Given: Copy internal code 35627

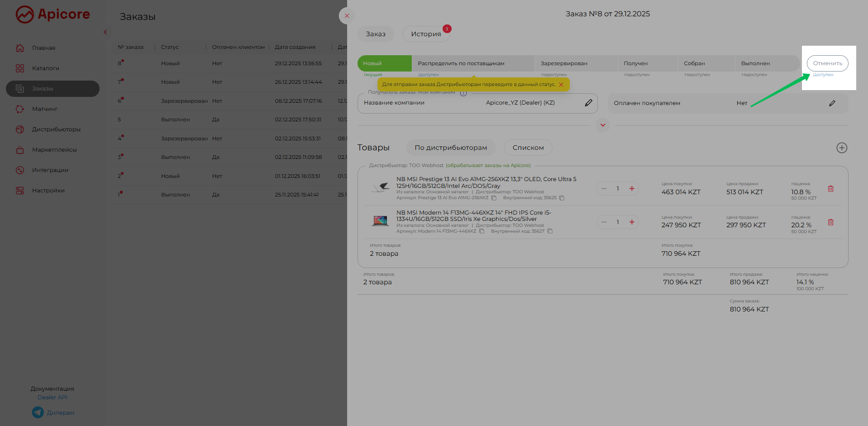Looking at the screenshot, I should coord(550,231).
